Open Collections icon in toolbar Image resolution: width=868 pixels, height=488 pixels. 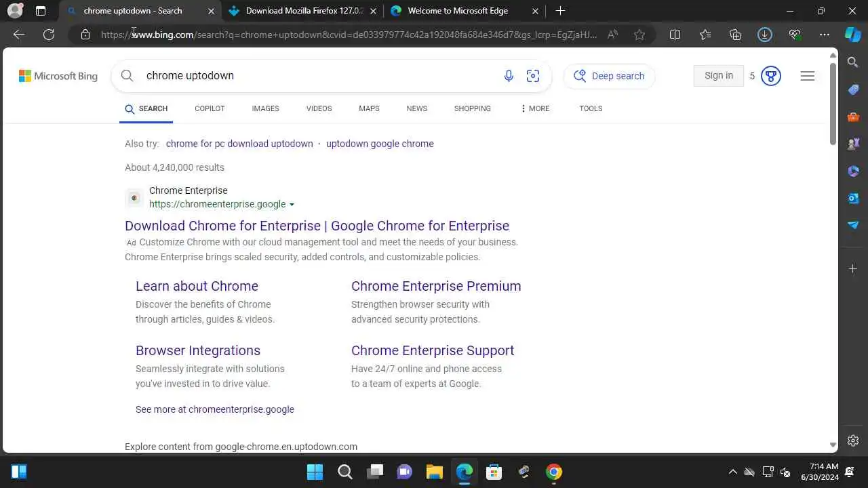(735, 35)
